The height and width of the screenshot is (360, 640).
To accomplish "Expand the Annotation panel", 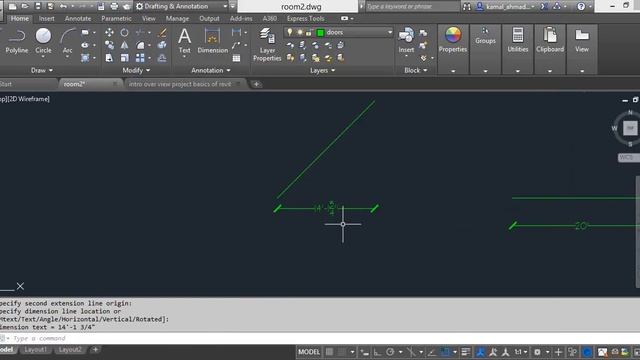I will tap(211, 70).
